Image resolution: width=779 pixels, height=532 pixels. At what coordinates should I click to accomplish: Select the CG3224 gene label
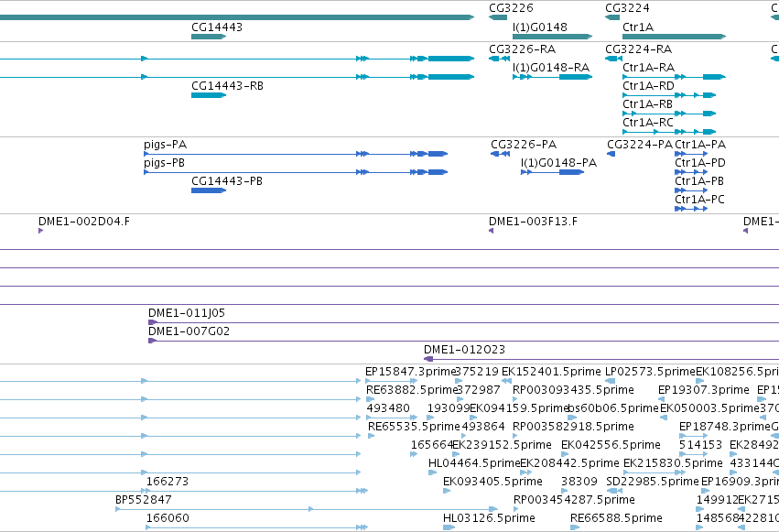tap(627, 8)
